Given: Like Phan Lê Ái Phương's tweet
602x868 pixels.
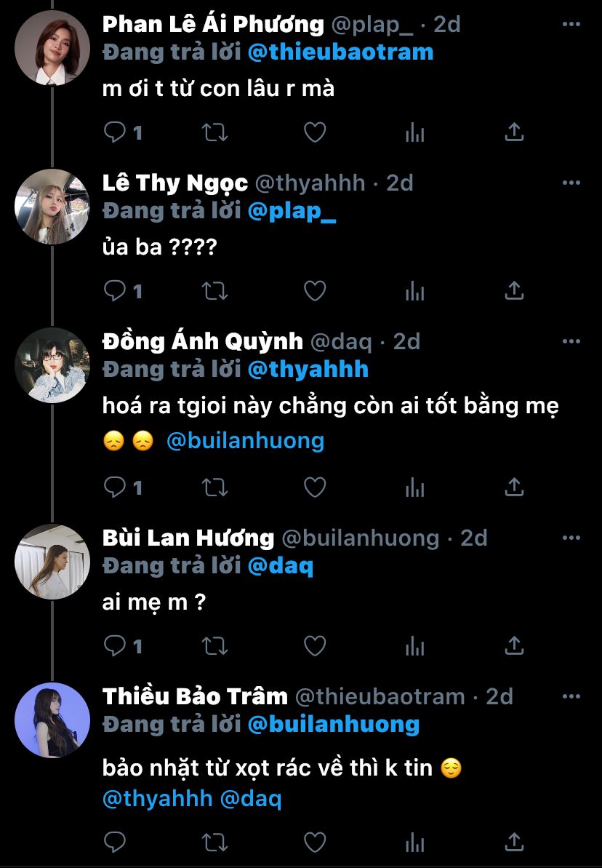Looking at the screenshot, I should [314, 132].
